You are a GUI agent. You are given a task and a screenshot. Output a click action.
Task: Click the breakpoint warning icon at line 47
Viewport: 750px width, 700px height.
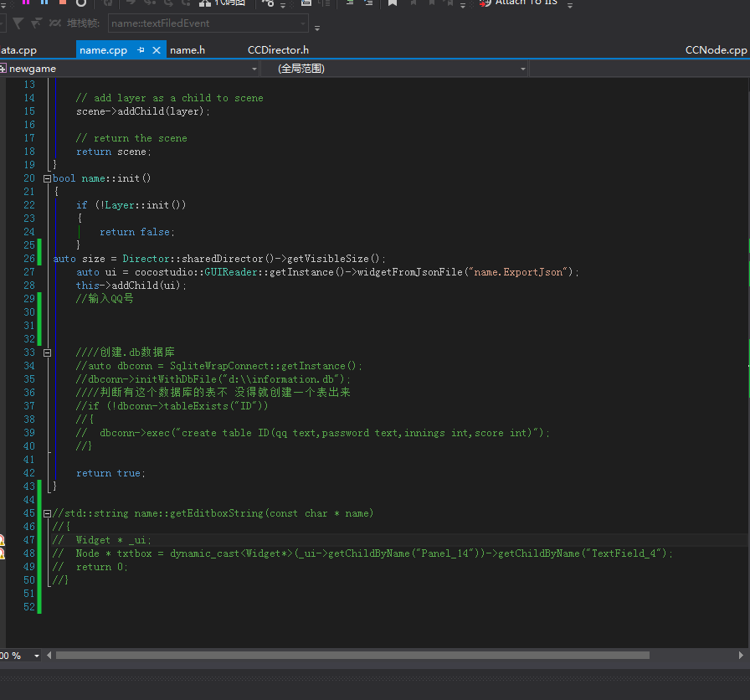tap(2, 540)
